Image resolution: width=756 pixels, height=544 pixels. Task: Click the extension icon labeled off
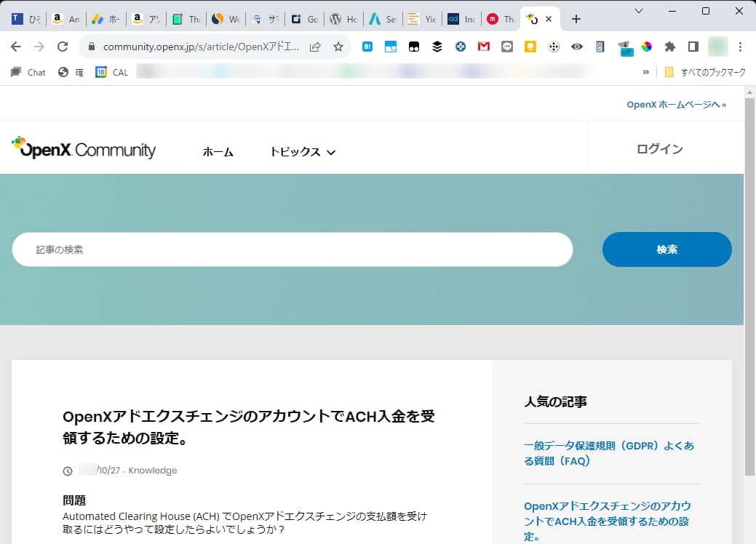click(x=624, y=48)
